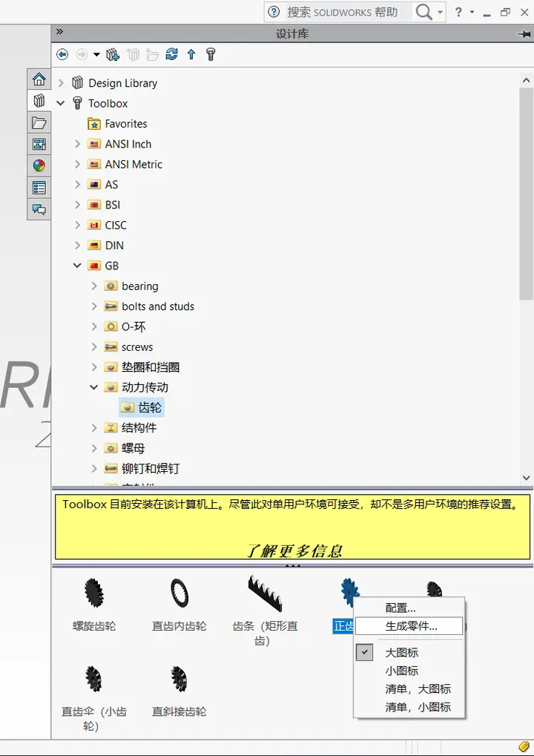Screen dimensions: 534x756
Task: Click the 了解更多信息 link
Action: (294, 550)
